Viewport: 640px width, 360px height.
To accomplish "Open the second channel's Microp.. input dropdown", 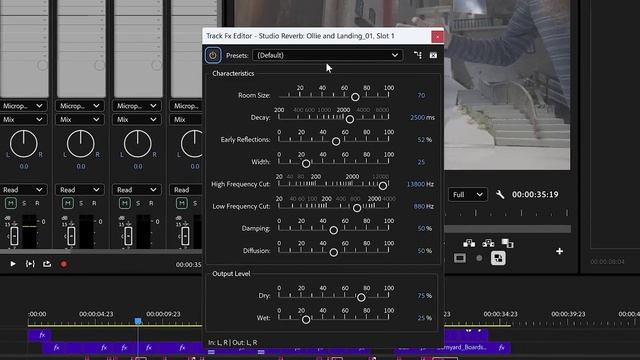I will [x=79, y=106].
